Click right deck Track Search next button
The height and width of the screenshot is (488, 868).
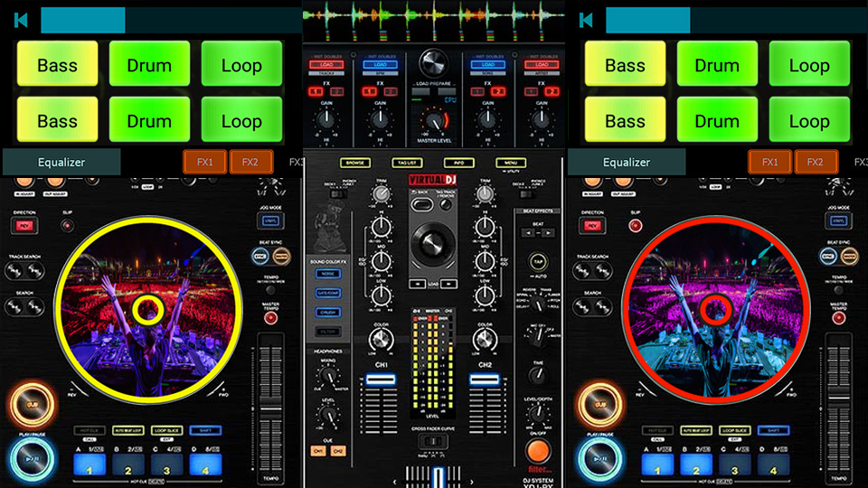603,270
